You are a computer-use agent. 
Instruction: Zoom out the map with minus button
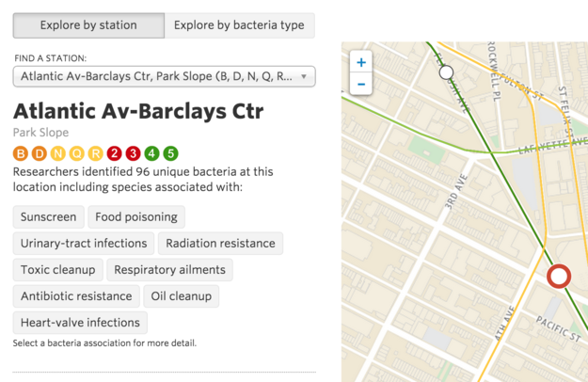[361, 84]
